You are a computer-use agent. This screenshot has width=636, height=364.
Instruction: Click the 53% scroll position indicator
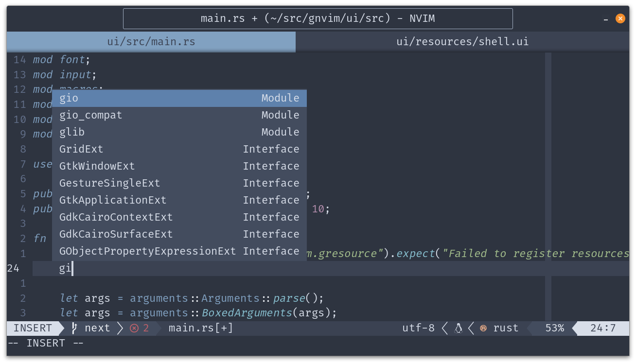click(554, 328)
